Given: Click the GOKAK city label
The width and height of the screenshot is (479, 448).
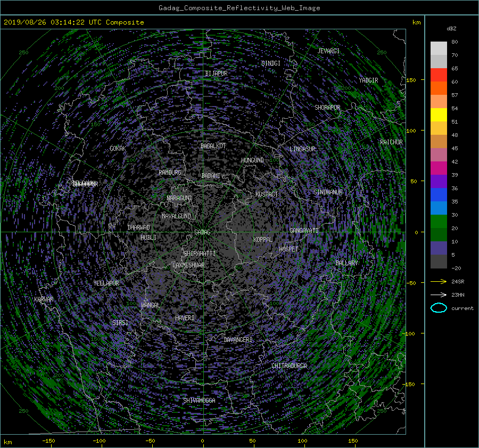Looking at the screenshot, I should 118,149.
